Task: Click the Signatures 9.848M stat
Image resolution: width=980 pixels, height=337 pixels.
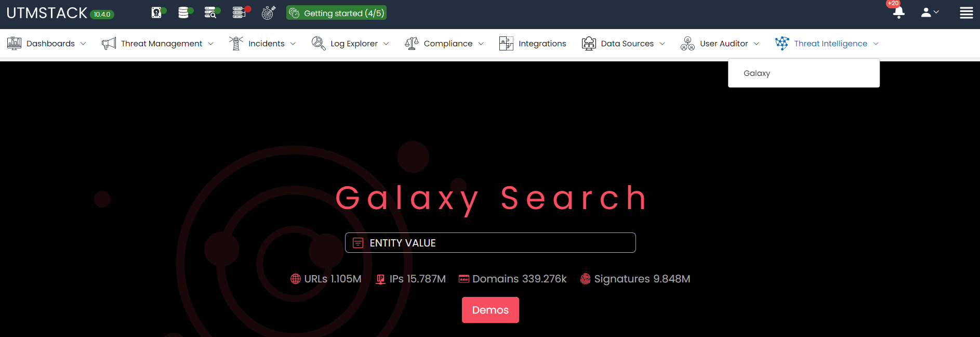Action: point(642,279)
